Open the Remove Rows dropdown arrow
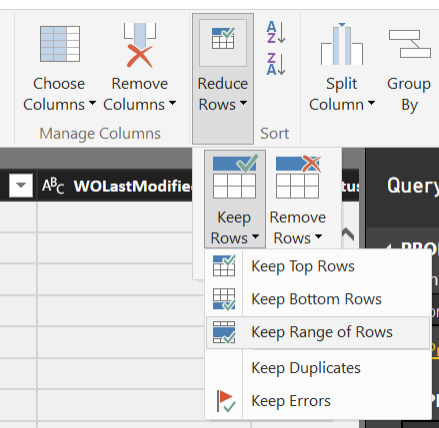439x428 pixels. [x=318, y=237]
